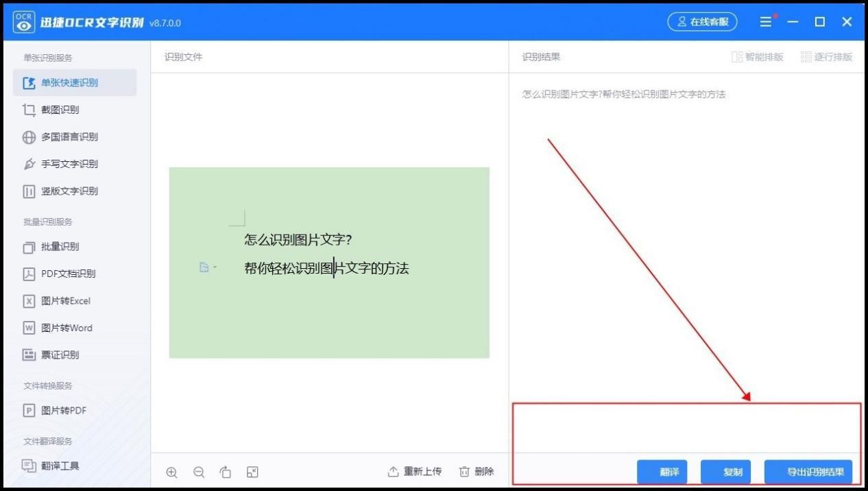868x491 pixels.
Task: Open the hamburger settings menu
Action: pos(766,21)
